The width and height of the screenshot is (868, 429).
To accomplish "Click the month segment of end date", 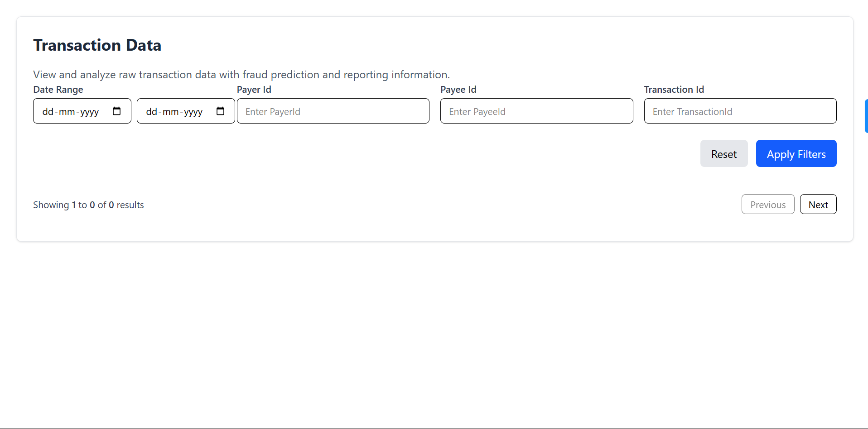I will pyautogui.click(x=170, y=112).
